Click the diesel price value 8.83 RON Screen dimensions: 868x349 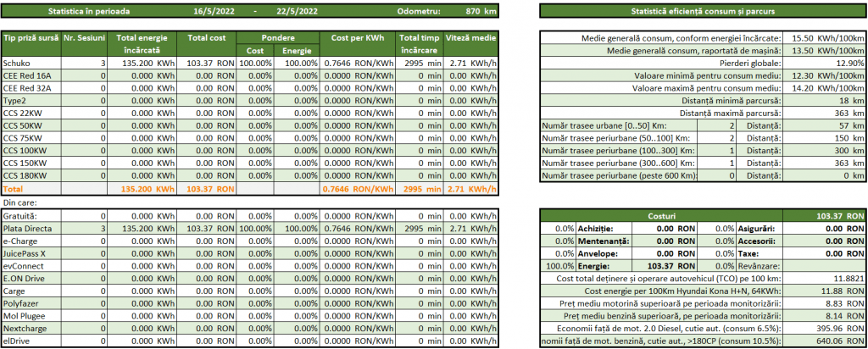824,303
